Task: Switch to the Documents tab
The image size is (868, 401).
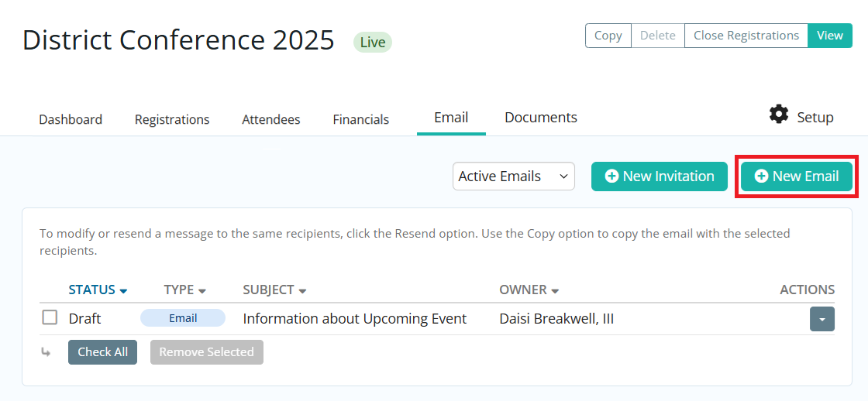Action: tap(541, 118)
